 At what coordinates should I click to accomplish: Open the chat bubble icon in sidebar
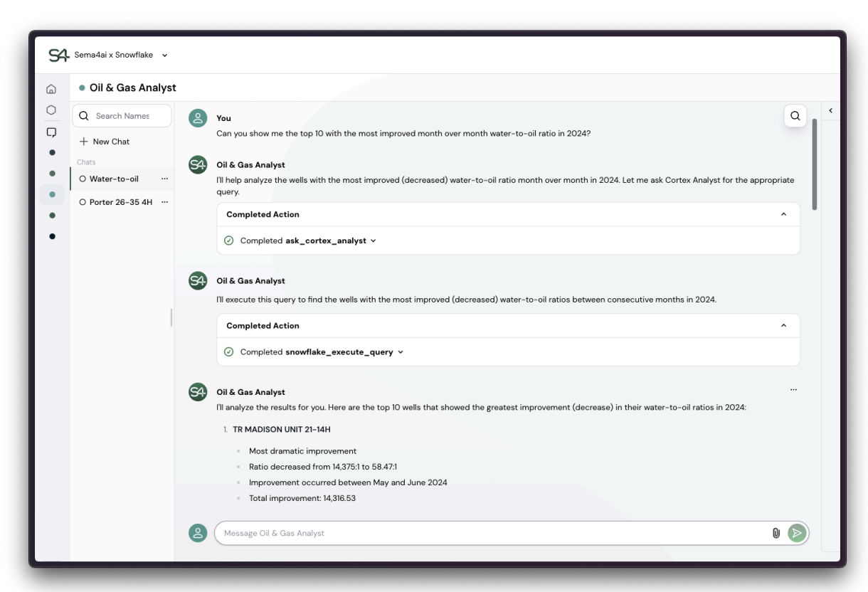click(x=52, y=131)
